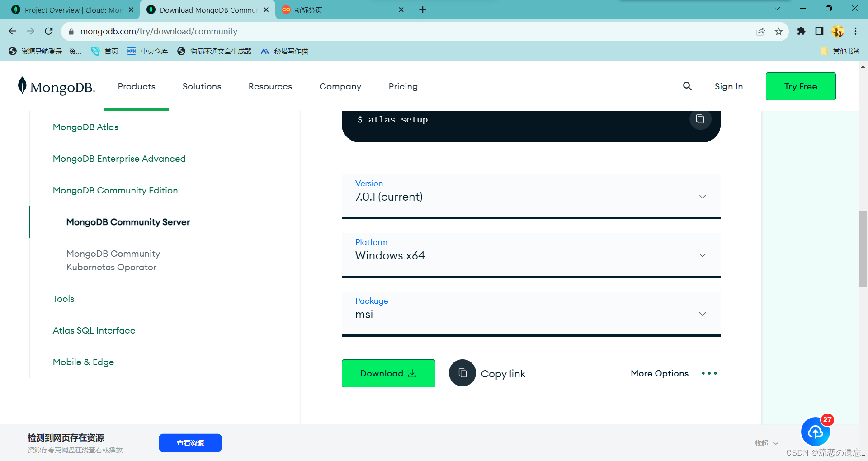Open MongoDB Community Edition in sidebar
Viewport: 868px width, 461px height.
[115, 190]
